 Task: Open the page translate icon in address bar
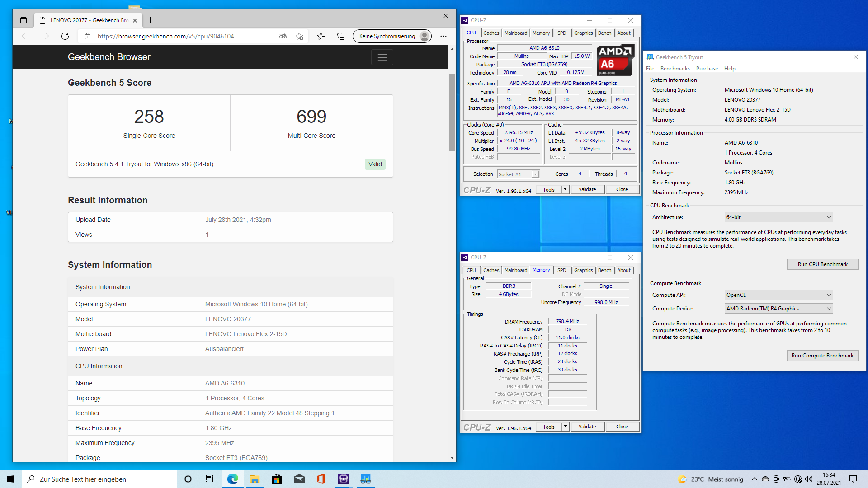click(x=283, y=36)
